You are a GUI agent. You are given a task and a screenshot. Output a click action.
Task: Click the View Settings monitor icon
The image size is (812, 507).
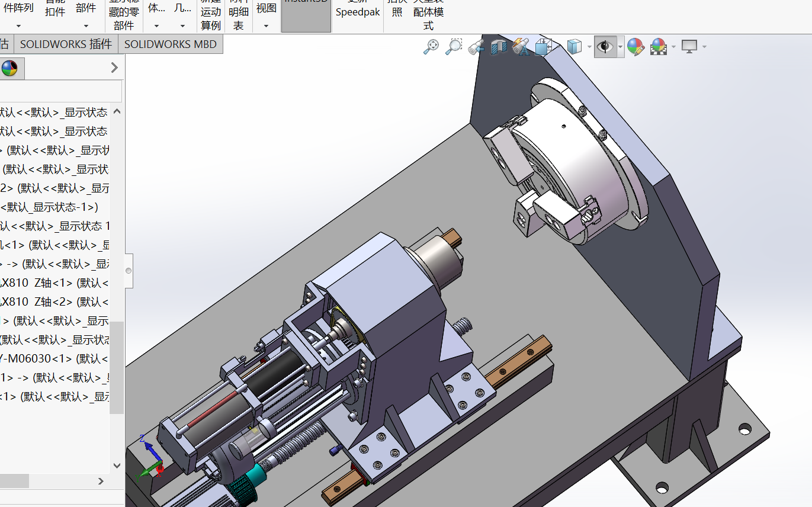(x=689, y=46)
